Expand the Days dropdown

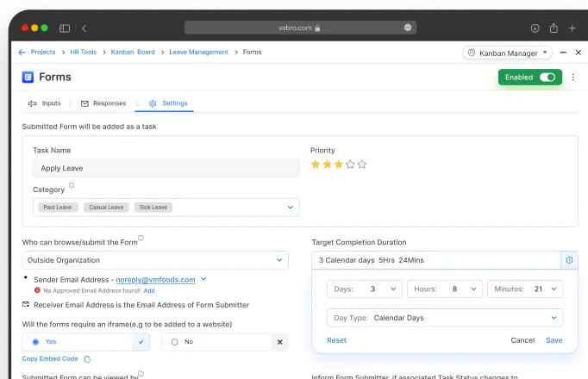366,289
